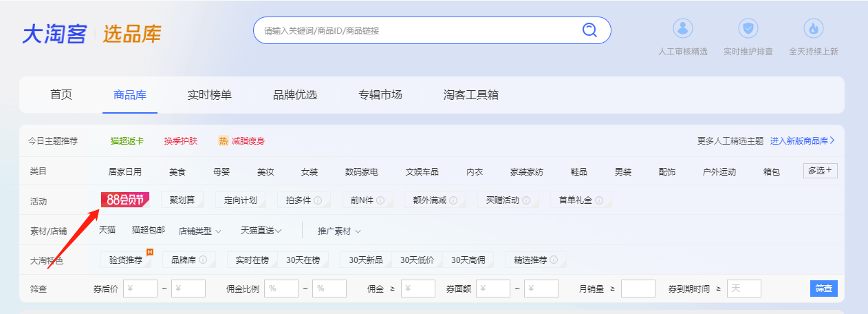The image size is (868, 314).
Task: Enable the 验货推荐 filter
Action: [126, 260]
